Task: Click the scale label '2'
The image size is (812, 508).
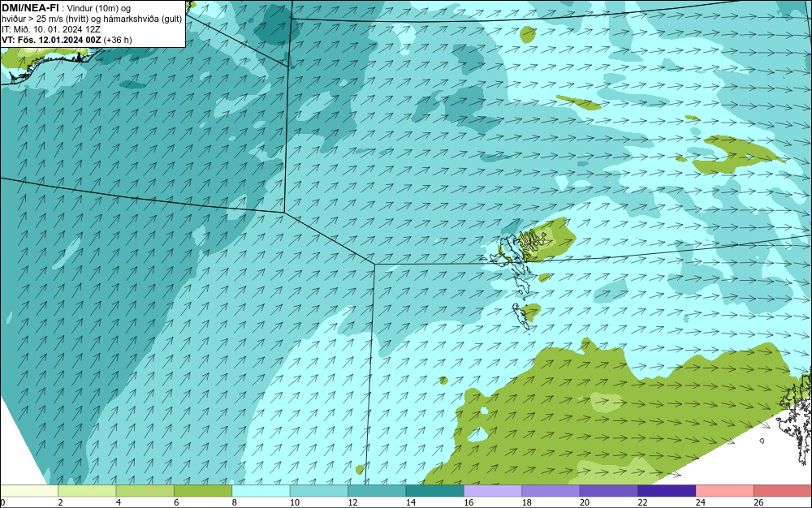Action: point(61,502)
